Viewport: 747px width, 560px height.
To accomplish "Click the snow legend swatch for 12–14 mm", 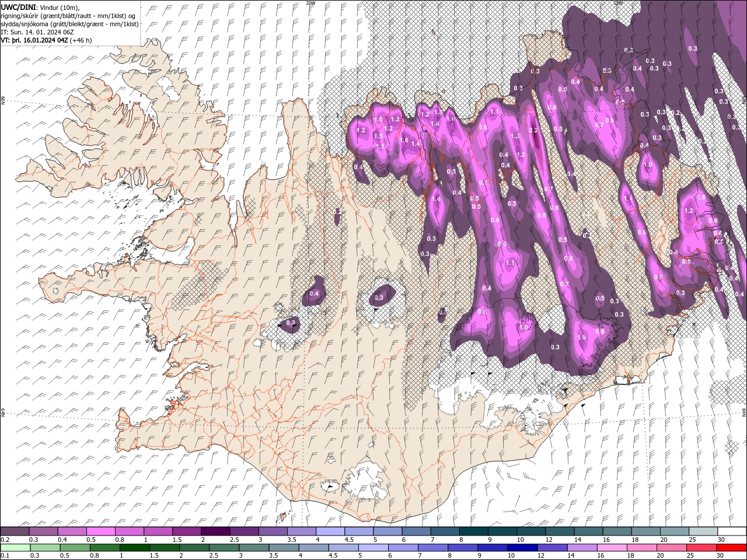I will [558, 531].
